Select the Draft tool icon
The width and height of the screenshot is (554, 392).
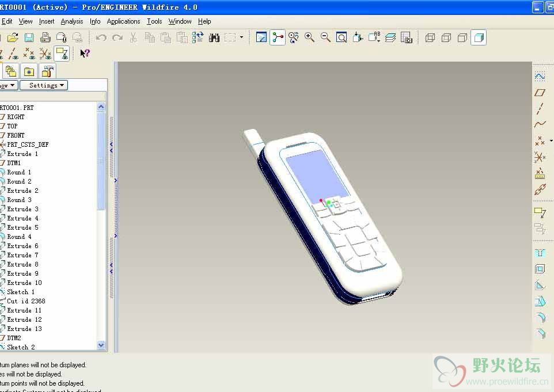540,301
